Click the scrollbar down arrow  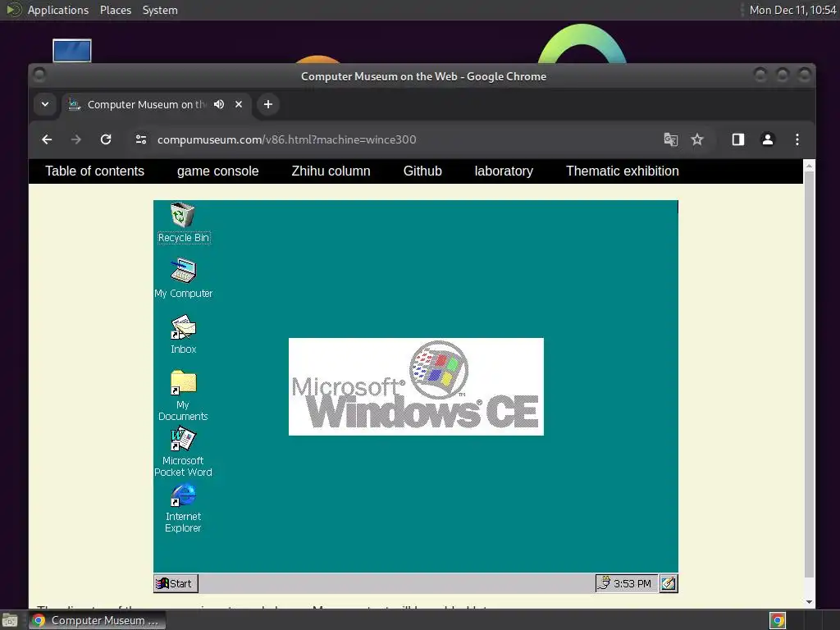[x=809, y=602]
